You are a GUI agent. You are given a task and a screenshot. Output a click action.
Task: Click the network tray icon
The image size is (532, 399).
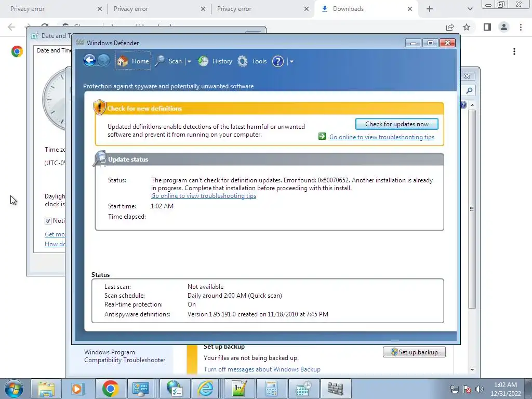click(x=454, y=389)
